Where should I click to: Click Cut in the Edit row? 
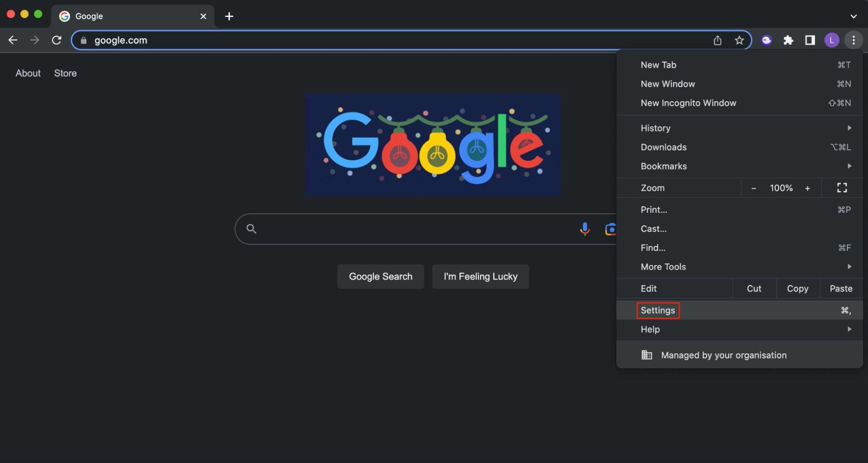[754, 288]
